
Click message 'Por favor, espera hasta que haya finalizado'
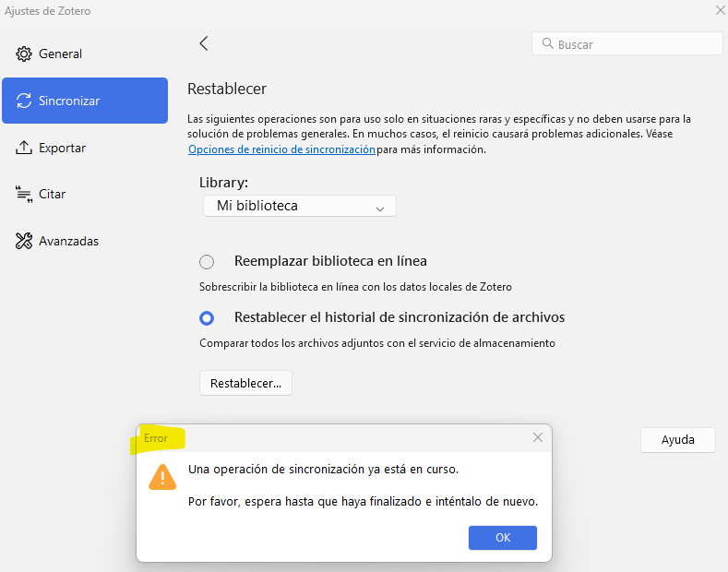pos(304,502)
